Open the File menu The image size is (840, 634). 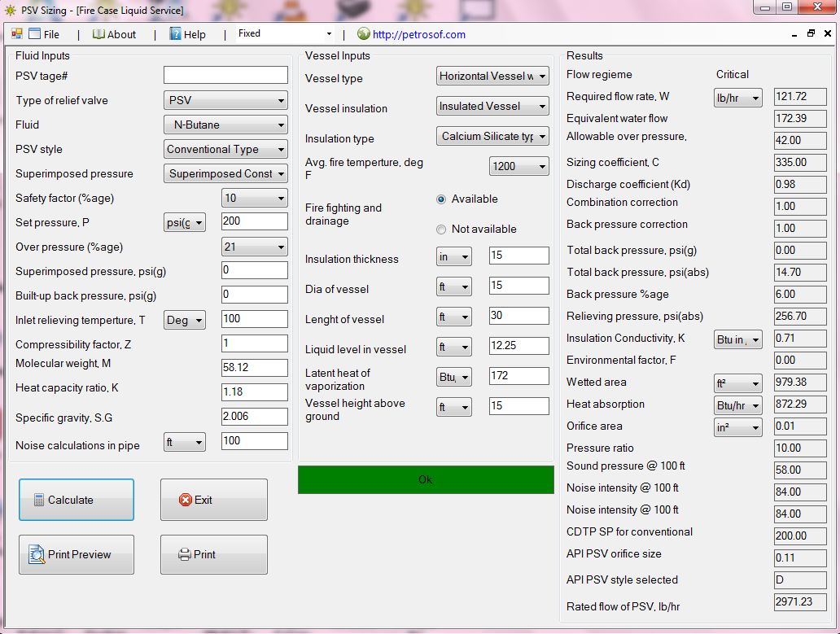coord(49,34)
